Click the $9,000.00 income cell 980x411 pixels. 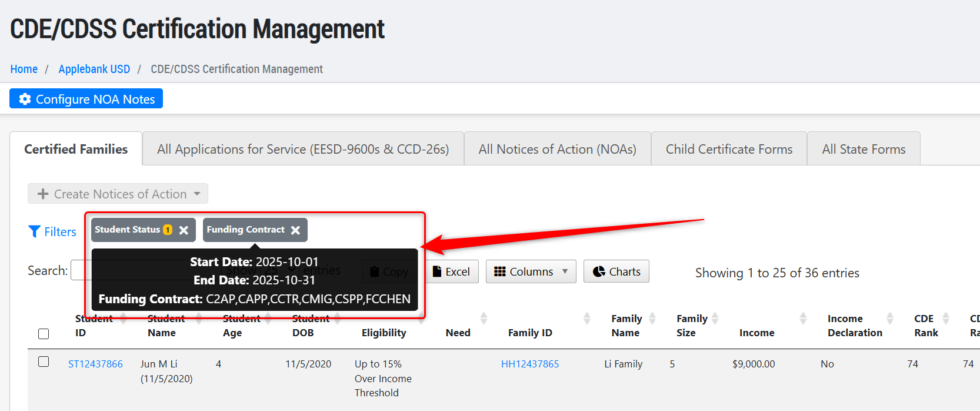[754, 364]
